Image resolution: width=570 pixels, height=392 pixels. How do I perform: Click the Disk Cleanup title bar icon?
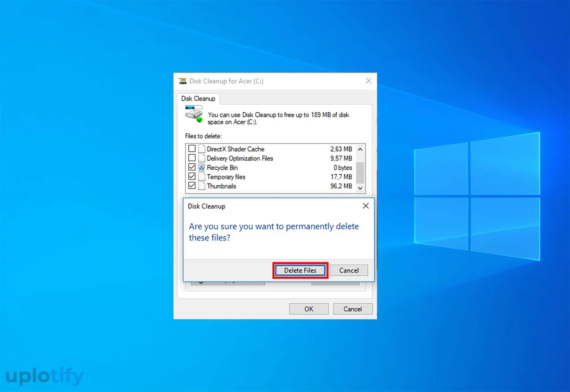coord(183,81)
